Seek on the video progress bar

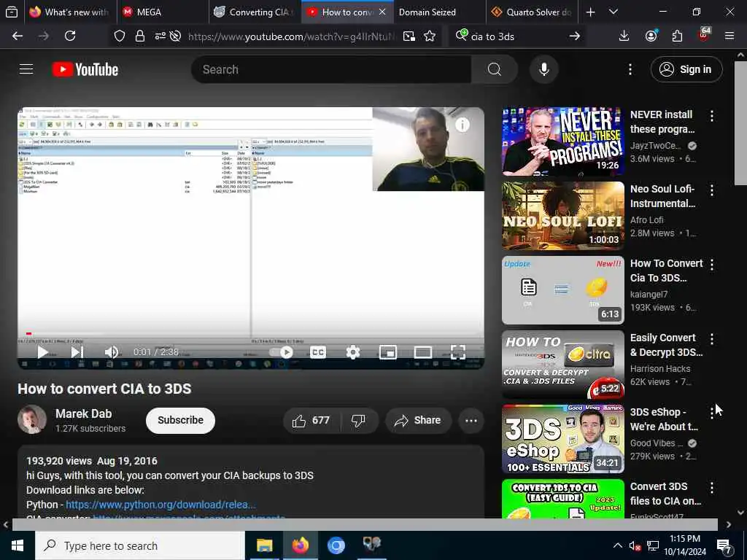pyautogui.click(x=251, y=334)
